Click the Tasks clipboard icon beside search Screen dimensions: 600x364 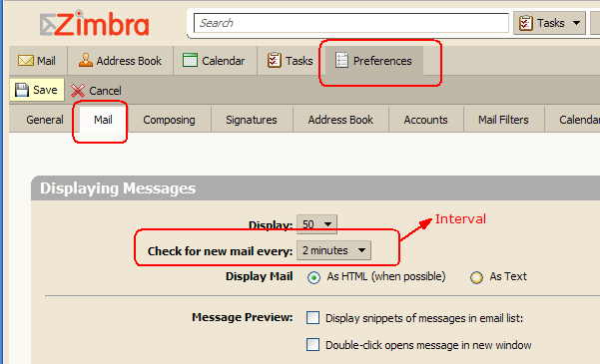tap(526, 23)
